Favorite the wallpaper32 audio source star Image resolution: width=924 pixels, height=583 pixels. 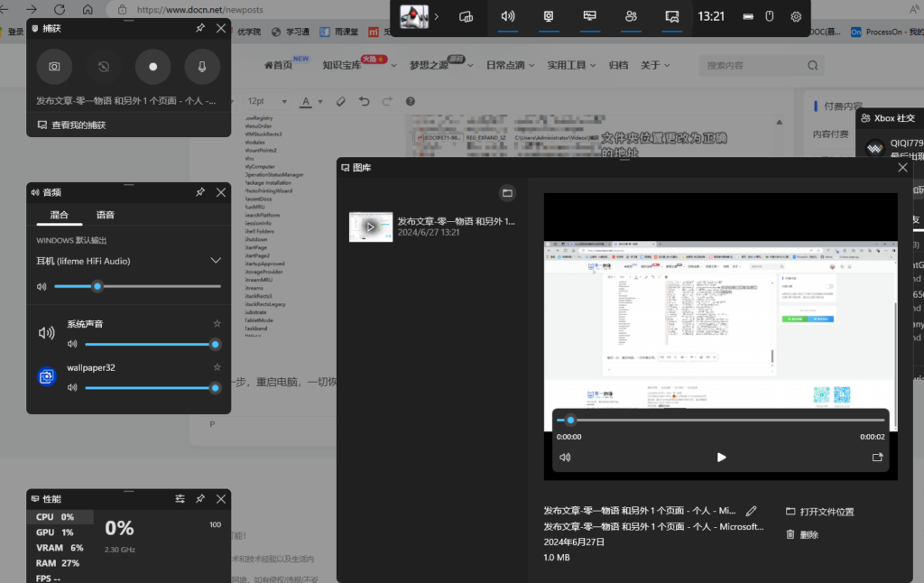coord(217,367)
